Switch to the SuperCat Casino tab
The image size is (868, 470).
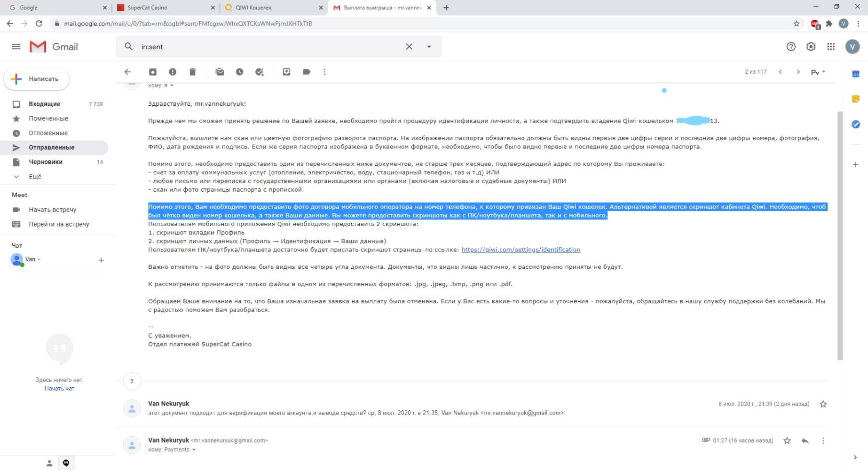click(x=166, y=8)
